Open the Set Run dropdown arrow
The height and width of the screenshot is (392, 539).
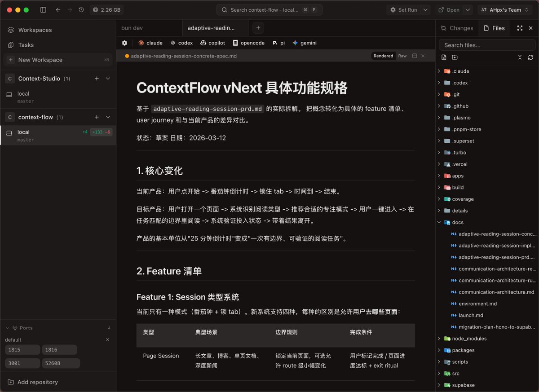pos(425,10)
